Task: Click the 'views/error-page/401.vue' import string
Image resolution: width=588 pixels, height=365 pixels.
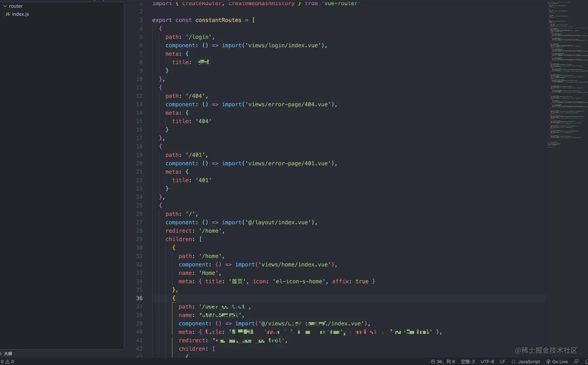Action: click(288, 164)
